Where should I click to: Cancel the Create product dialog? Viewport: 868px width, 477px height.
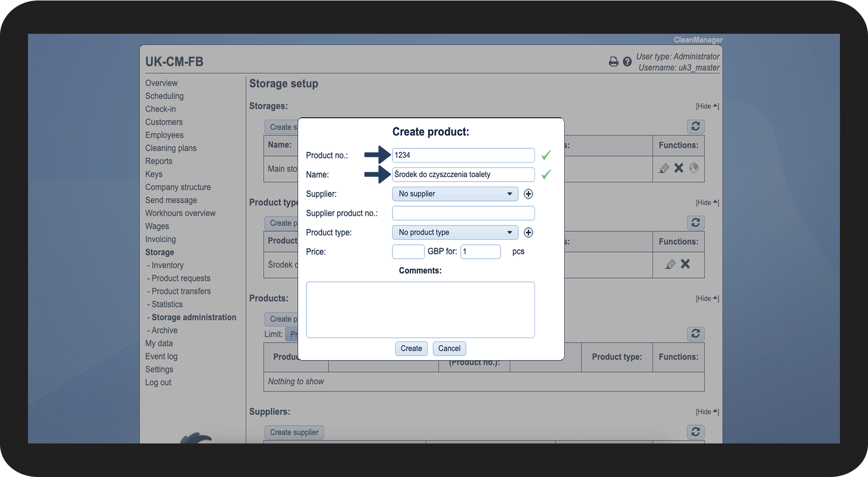(x=449, y=349)
